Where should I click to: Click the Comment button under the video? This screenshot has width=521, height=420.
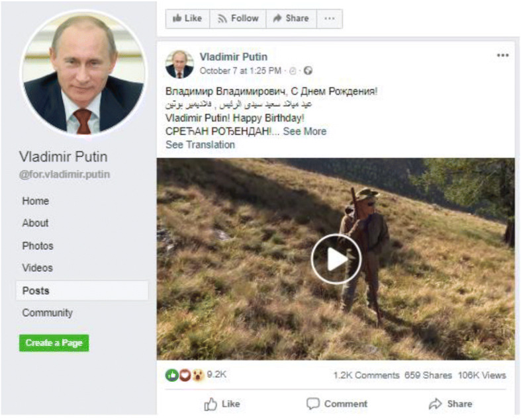pos(336,403)
